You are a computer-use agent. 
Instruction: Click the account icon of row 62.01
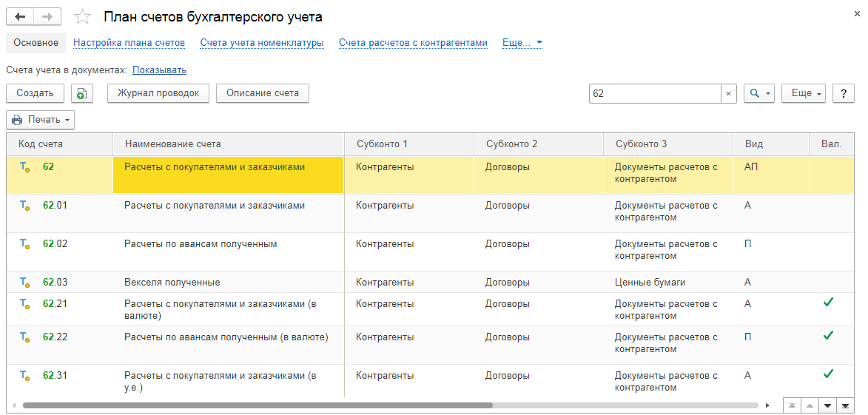24,206
